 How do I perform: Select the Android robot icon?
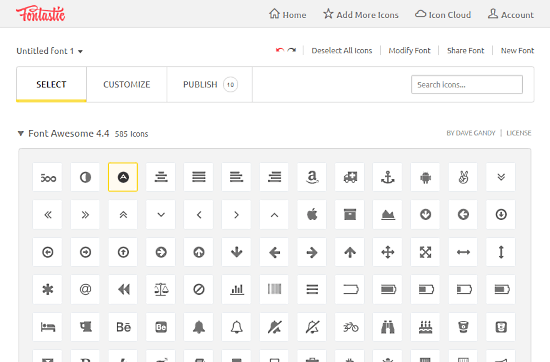pyautogui.click(x=425, y=177)
